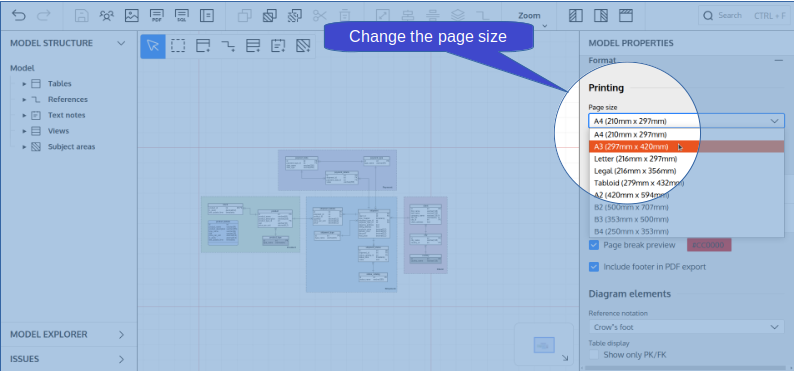Viewport: 794px width, 371px height.
Task: Click the page break color swatch
Action: tap(709, 245)
